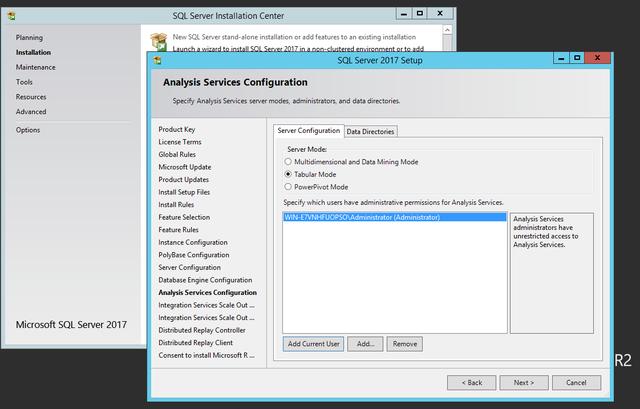Click Distributed Replay Controller step
The width and height of the screenshot is (640, 409).
click(x=202, y=330)
